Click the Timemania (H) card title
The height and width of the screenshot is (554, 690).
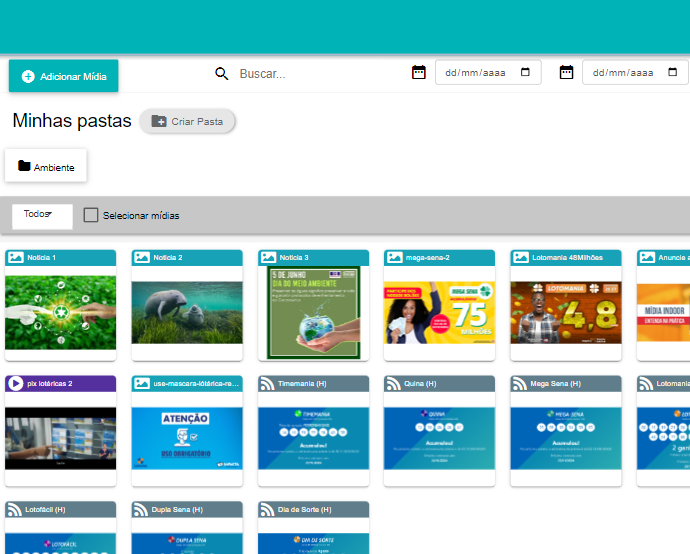click(x=302, y=384)
